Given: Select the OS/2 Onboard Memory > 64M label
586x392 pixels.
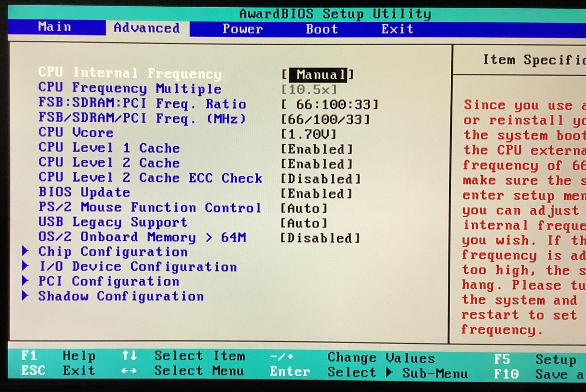Looking at the screenshot, I should pos(142,237).
